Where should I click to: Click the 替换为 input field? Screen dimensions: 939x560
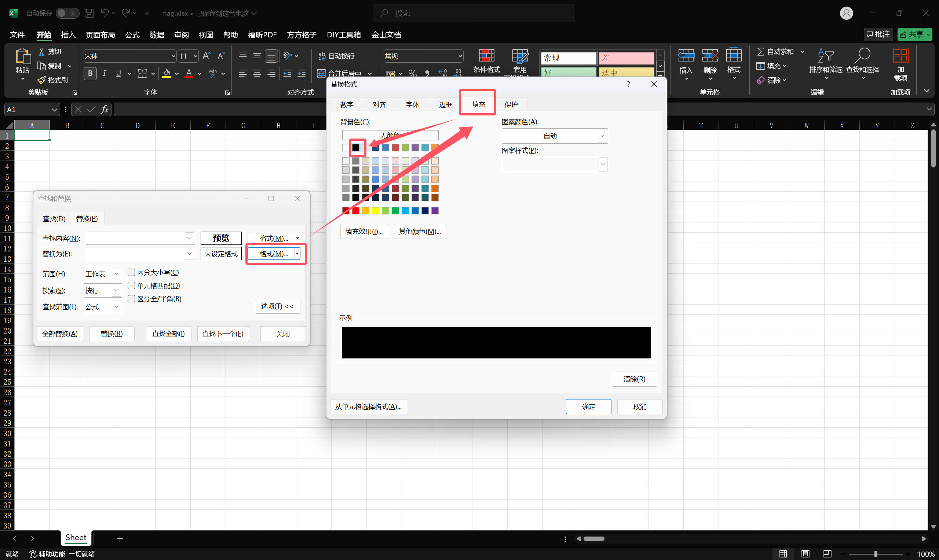140,254
